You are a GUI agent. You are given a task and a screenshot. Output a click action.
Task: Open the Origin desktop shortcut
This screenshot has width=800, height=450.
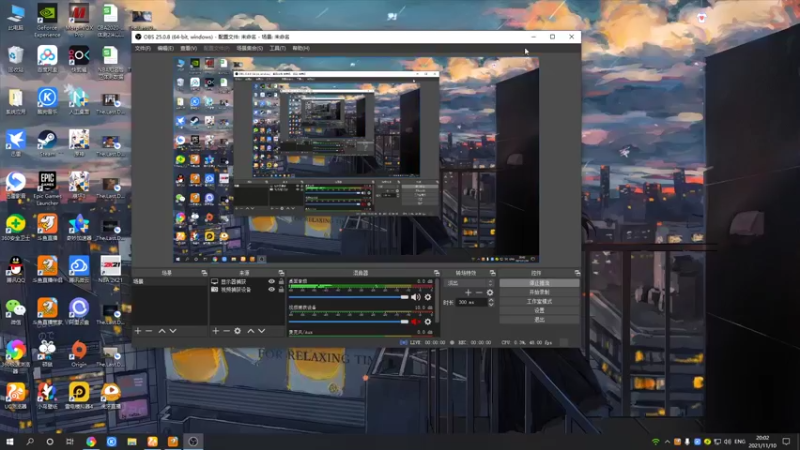79,353
